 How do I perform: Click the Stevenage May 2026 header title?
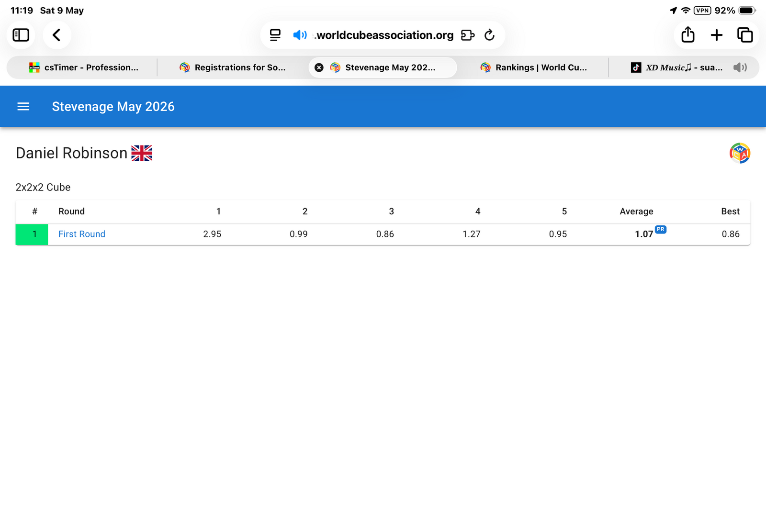coord(113,107)
